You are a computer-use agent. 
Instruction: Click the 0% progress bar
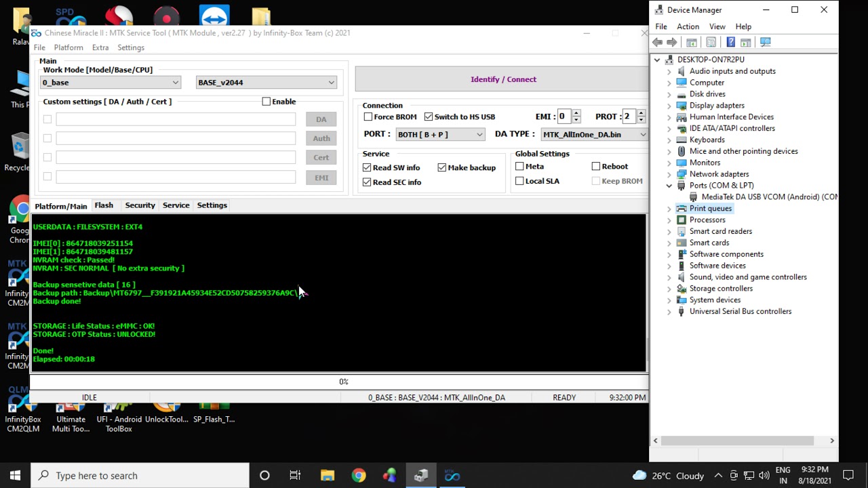click(339, 382)
